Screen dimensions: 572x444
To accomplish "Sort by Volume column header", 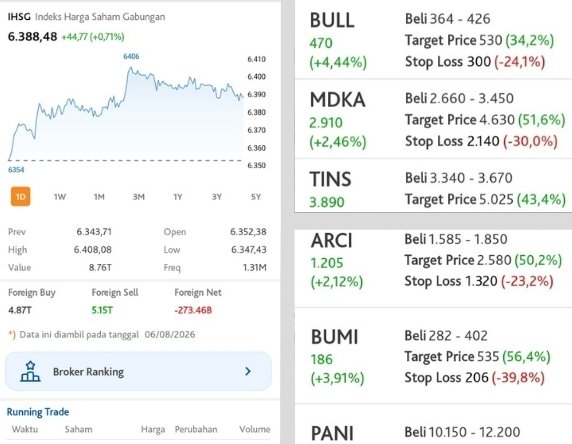I will pyautogui.click(x=255, y=429).
